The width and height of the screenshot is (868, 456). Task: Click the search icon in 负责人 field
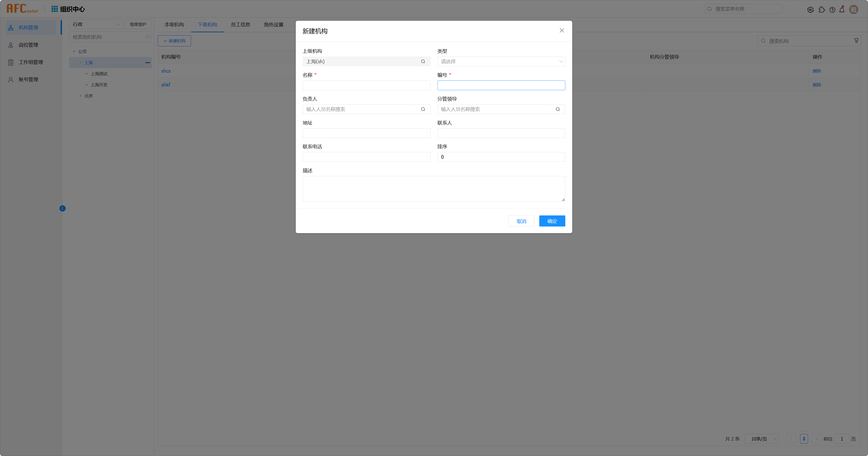point(423,109)
